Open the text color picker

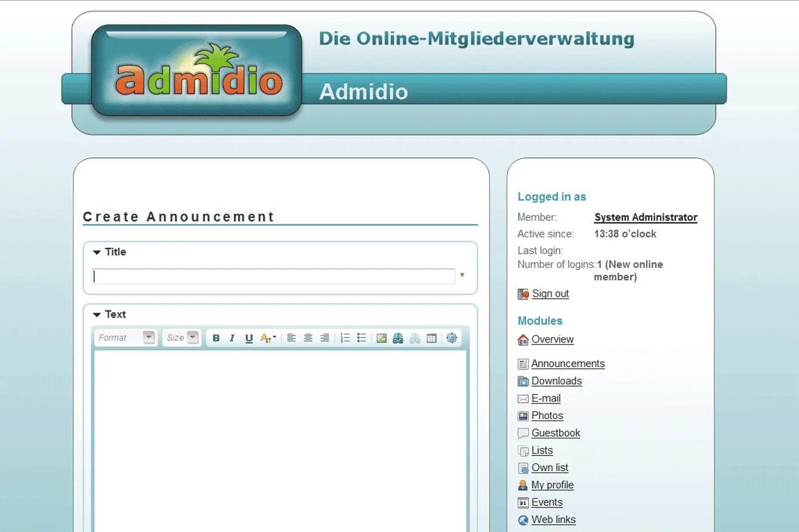267,338
